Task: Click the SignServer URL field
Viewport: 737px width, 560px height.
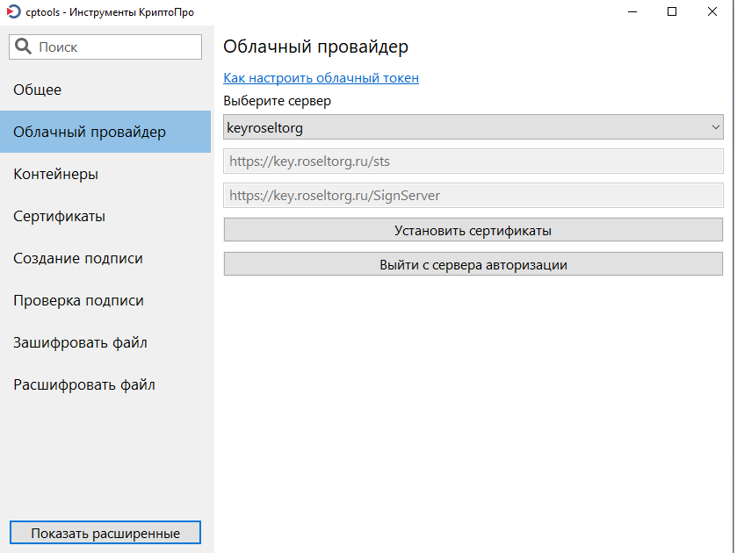Action: tap(473, 196)
